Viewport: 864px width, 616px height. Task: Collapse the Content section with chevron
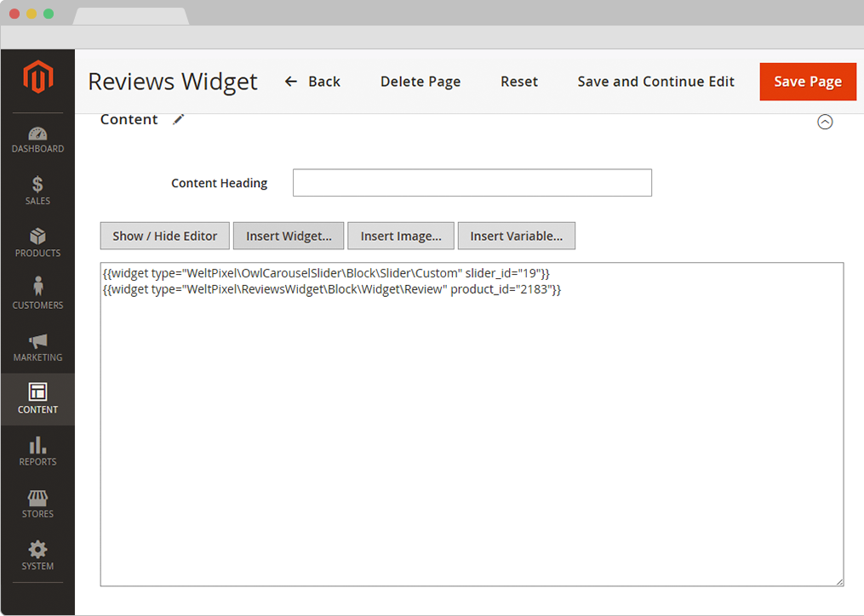[824, 122]
